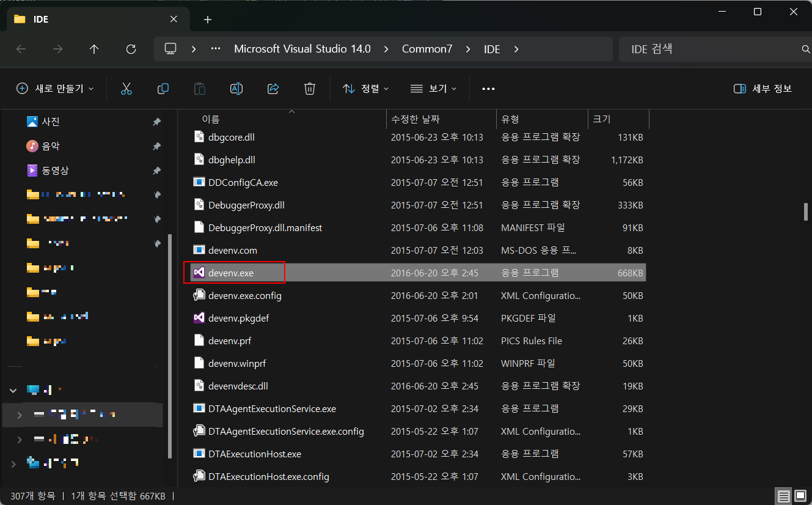Select the devenv.exe Visual Studio icon
This screenshot has height=505, width=812.
click(x=199, y=273)
